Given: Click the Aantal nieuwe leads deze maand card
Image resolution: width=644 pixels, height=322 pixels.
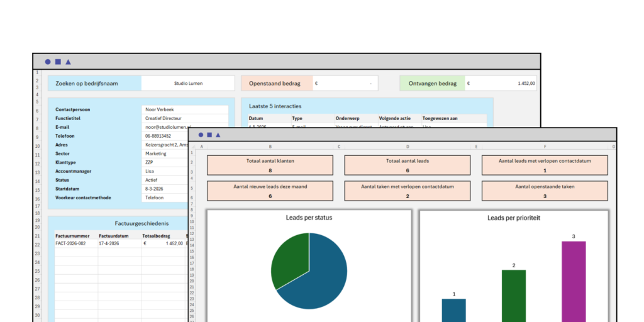Looking at the screenshot, I should (x=270, y=191).
